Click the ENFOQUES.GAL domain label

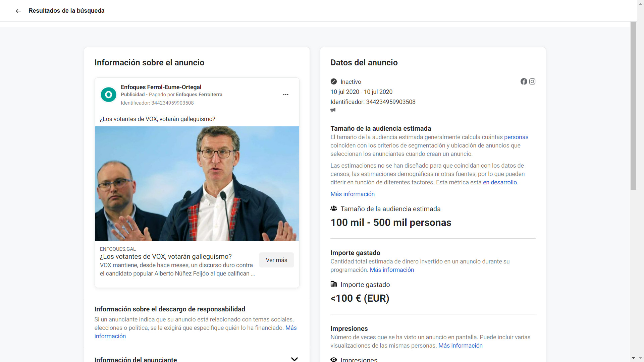[118, 249]
